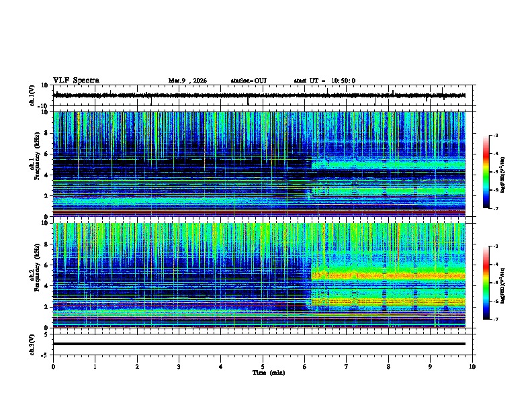This screenshot has width=532, height=411.
Task: Click the "Time (min)" axis label
Action: [269, 373]
